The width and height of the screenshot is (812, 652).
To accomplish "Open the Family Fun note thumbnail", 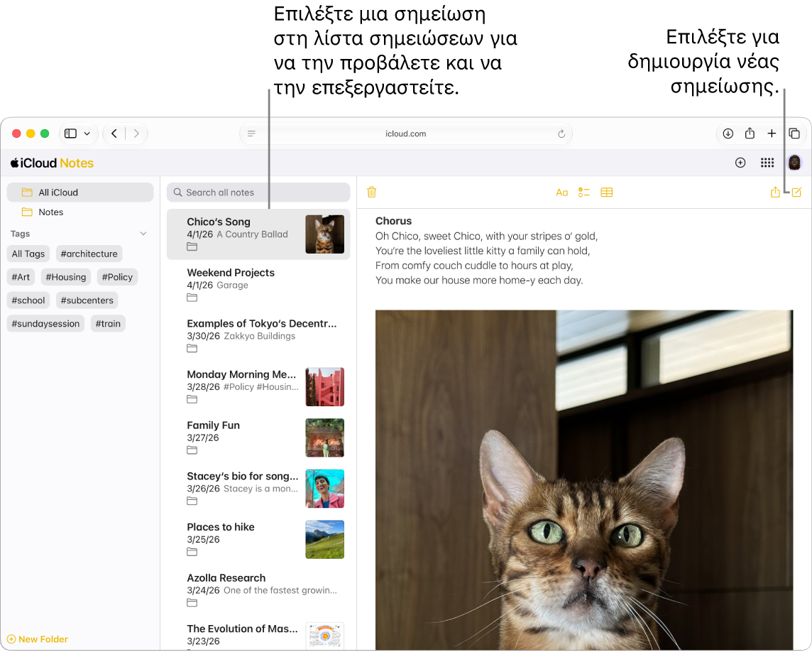I will click(x=324, y=438).
